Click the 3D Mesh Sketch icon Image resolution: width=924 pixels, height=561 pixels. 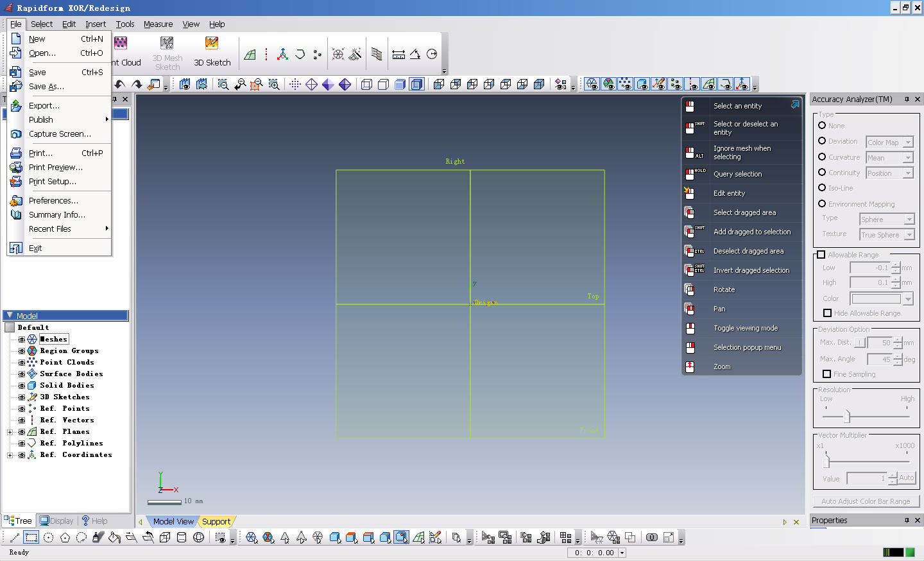pos(167,43)
